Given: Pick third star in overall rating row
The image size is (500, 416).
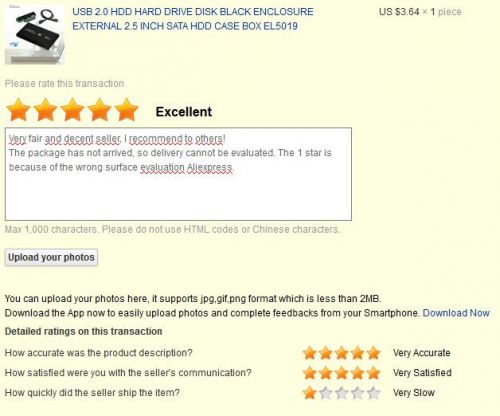Looking at the screenshot, I should (x=72, y=109).
